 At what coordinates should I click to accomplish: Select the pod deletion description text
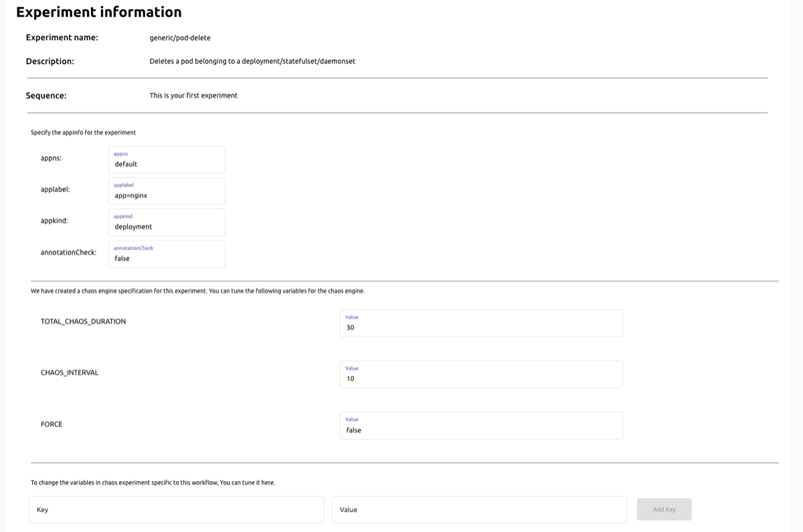pos(252,61)
